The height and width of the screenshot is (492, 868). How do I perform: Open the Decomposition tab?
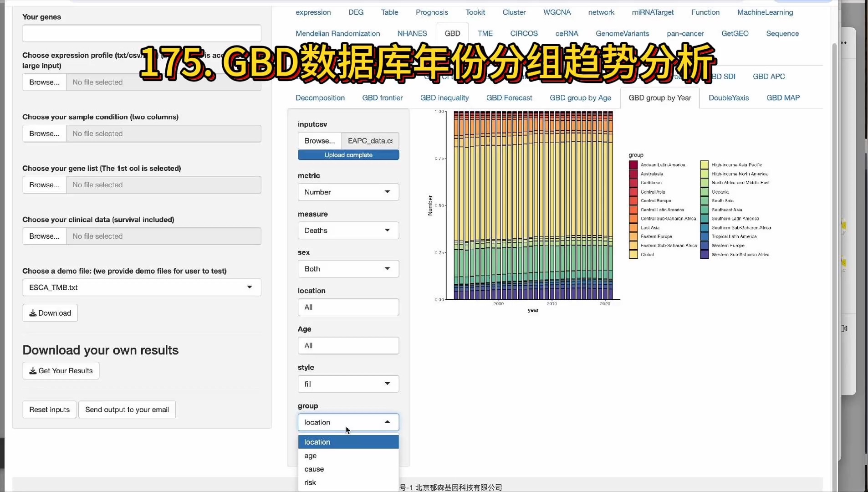pos(320,97)
